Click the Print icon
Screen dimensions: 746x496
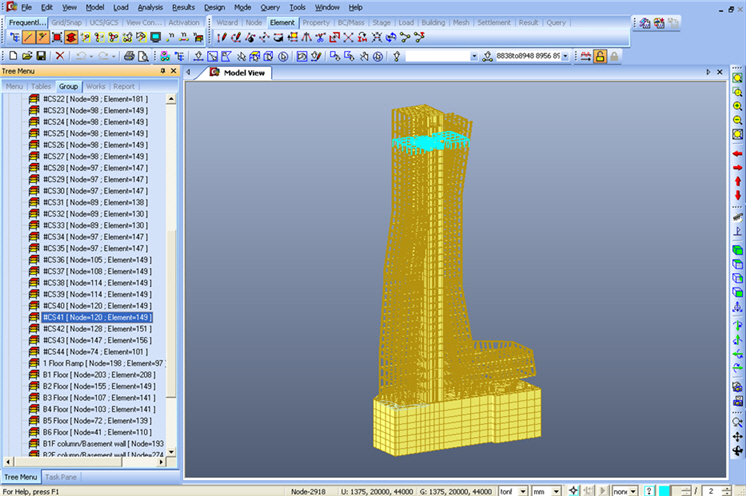(129, 57)
